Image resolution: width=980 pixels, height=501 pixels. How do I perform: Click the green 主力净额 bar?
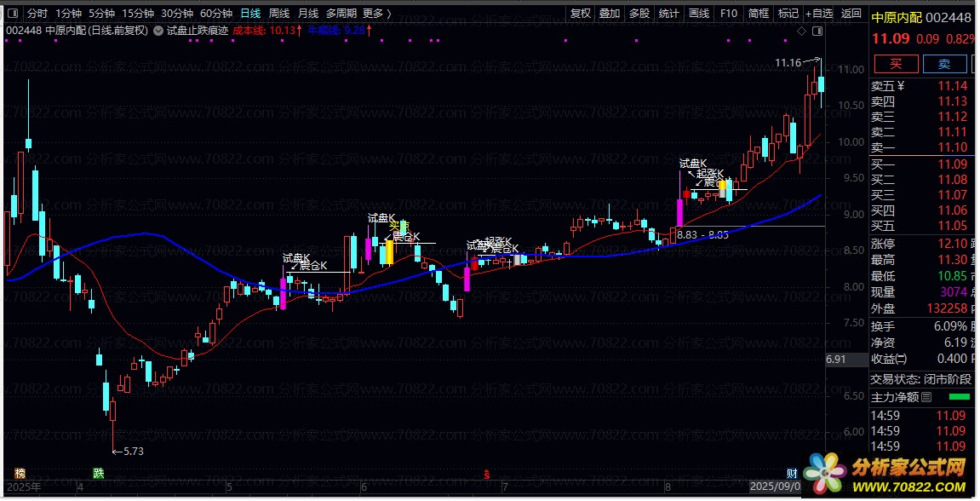click(960, 397)
